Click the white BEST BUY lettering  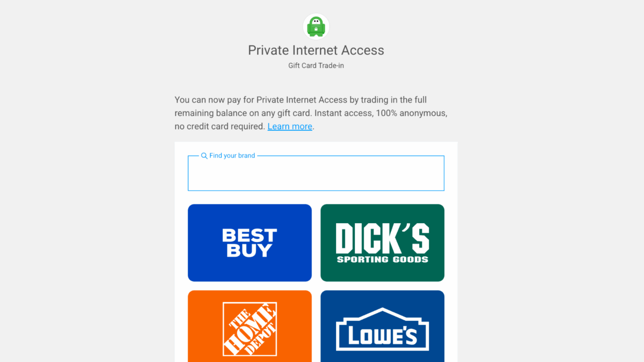point(250,243)
